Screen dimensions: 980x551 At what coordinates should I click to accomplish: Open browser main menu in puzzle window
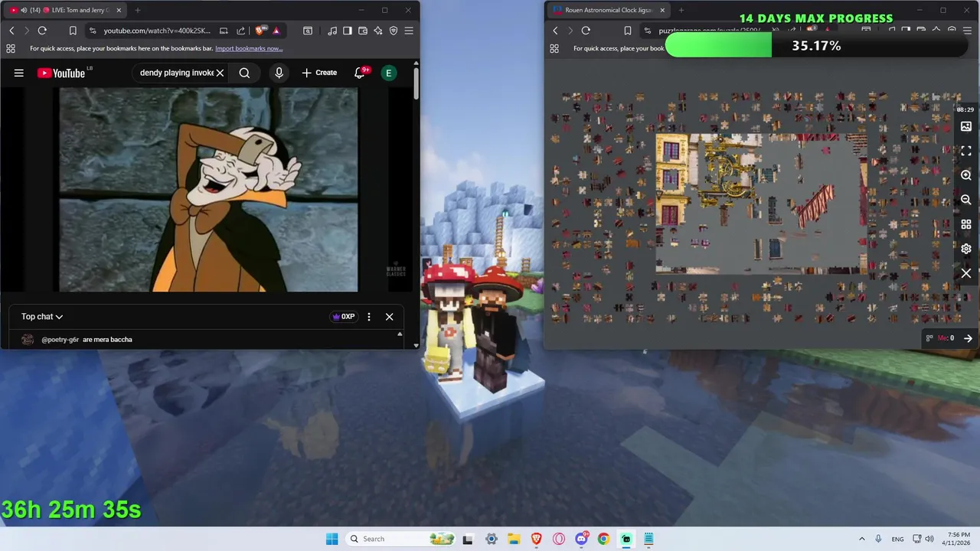tap(967, 31)
